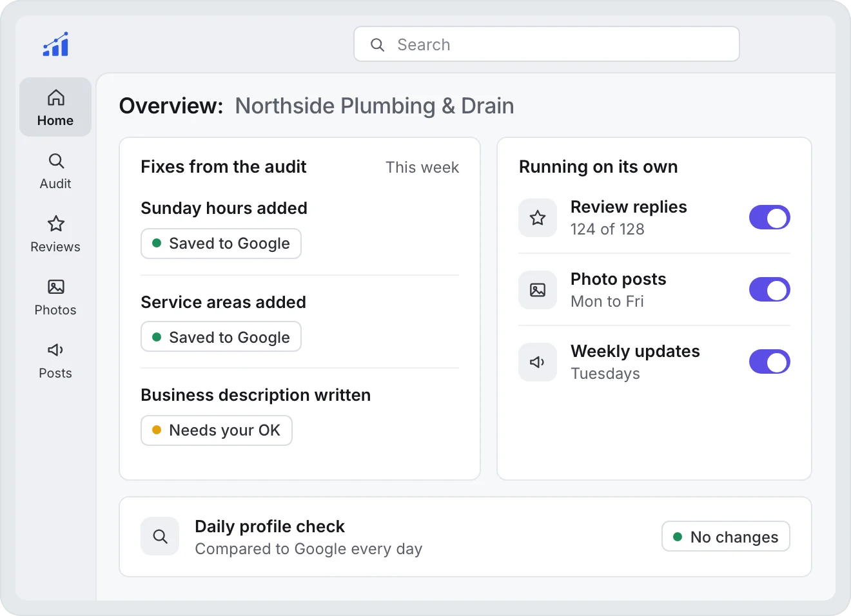Click Saved to Google under Service areas added
851x616 pixels.
coord(221,336)
